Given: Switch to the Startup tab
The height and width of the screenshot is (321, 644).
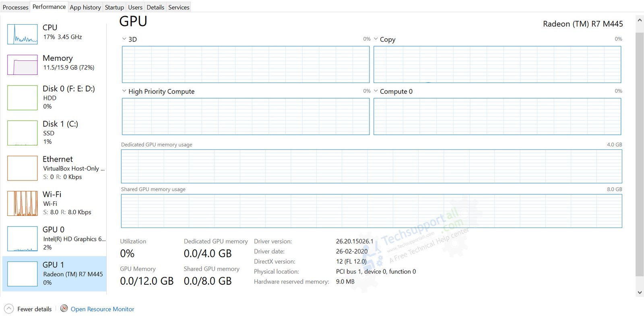Looking at the screenshot, I should tap(114, 7).
